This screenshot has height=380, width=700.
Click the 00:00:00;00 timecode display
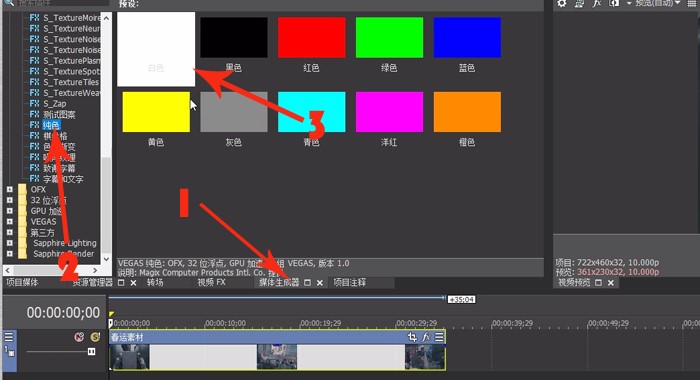tap(63, 313)
